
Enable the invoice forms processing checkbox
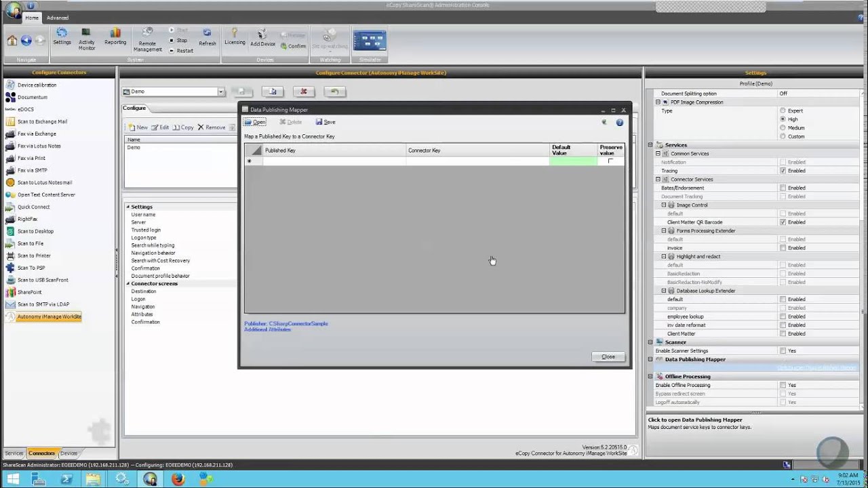pos(783,248)
